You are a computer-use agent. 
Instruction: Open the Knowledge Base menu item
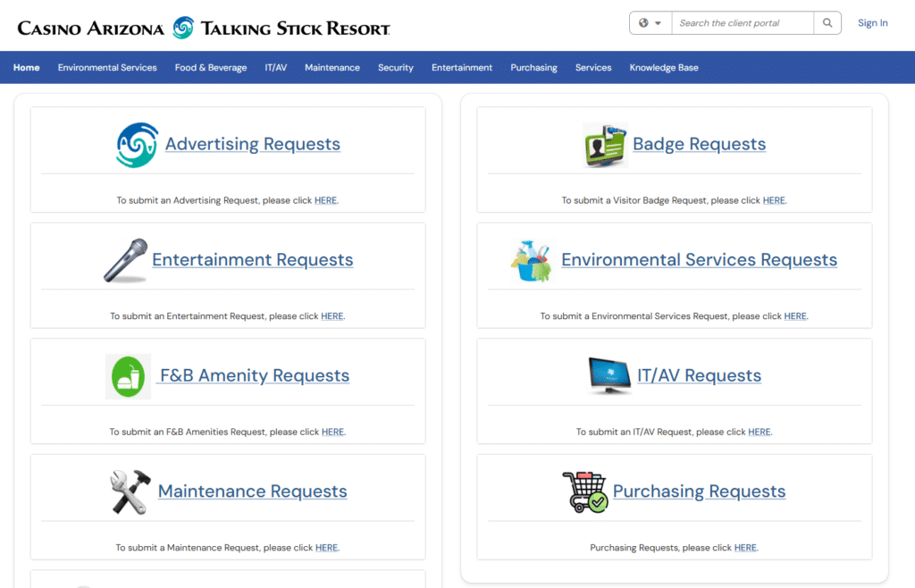(664, 68)
